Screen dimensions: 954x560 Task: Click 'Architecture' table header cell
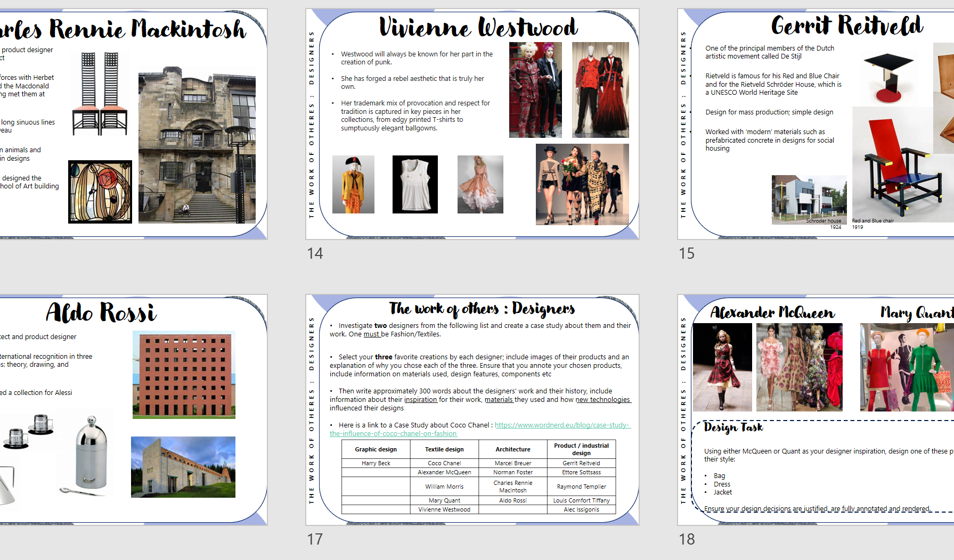click(x=513, y=449)
